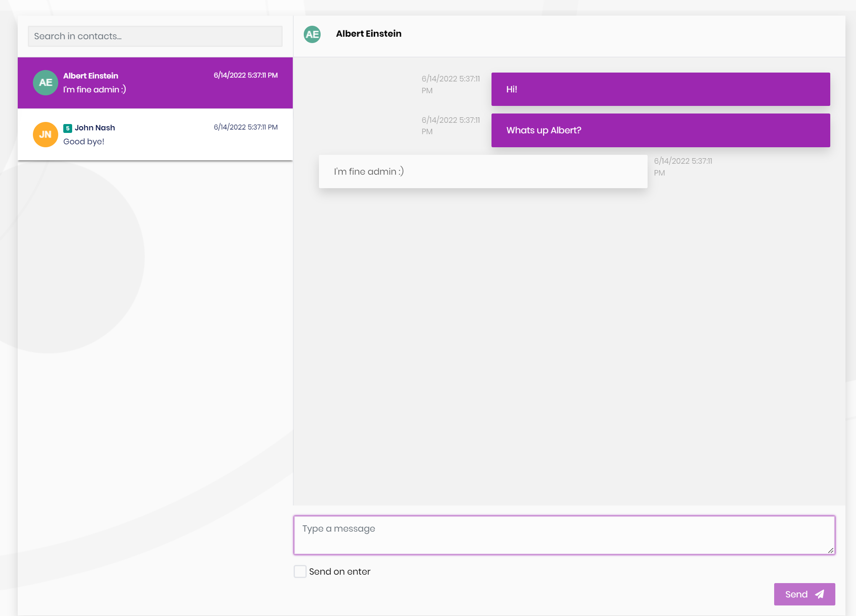Image resolution: width=856 pixels, height=616 pixels.
Task: Click the Type a message text area
Action: click(x=564, y=535)
